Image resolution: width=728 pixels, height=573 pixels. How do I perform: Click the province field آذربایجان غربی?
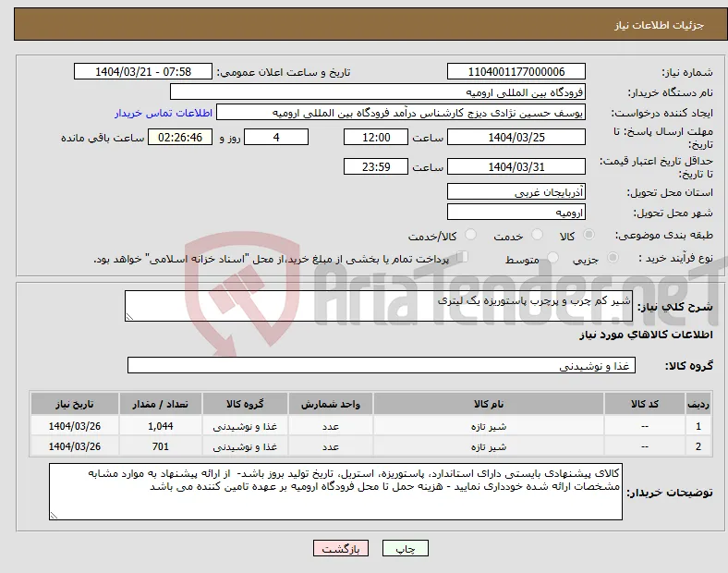pyautogui.click(x=516, y=191)
